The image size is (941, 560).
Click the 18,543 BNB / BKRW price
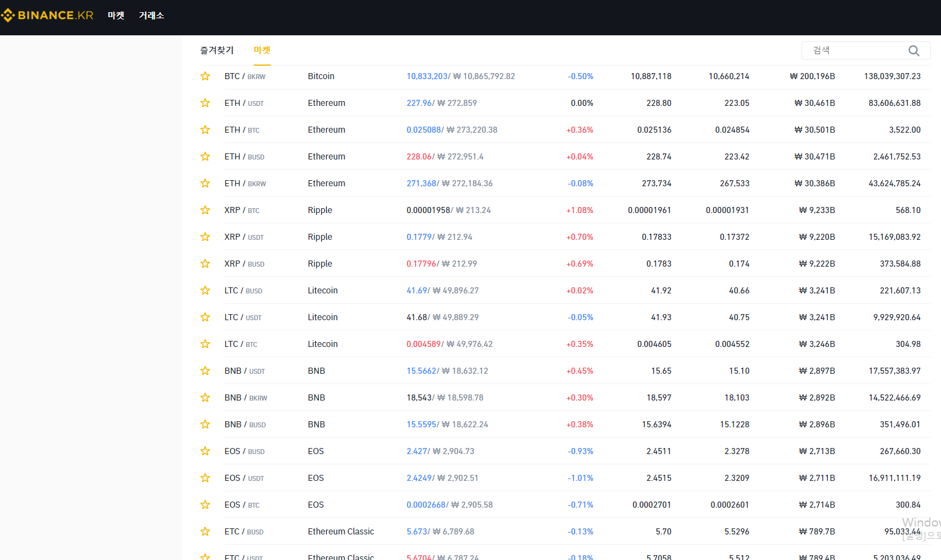[419, 397]
